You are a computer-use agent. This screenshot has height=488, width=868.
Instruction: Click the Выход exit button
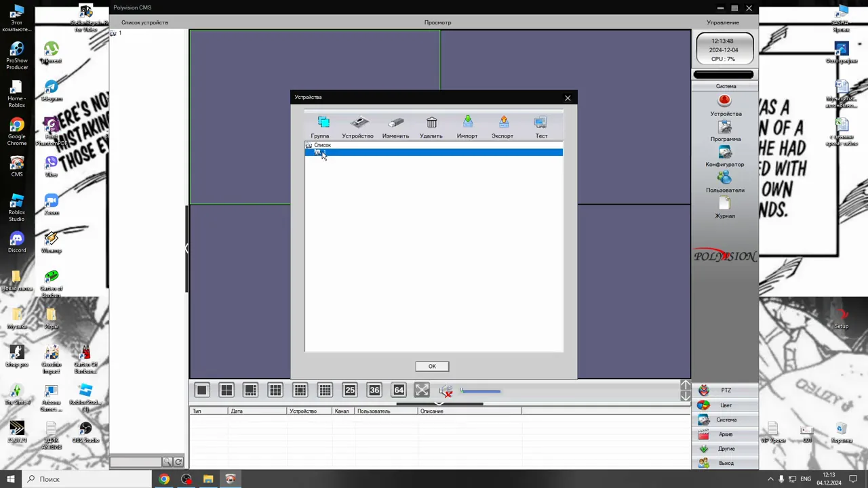click(x=726, y=464)
